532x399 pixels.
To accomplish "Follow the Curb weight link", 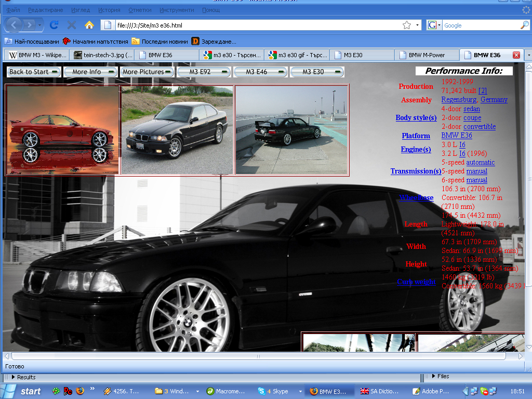I will tap(416, 282).
